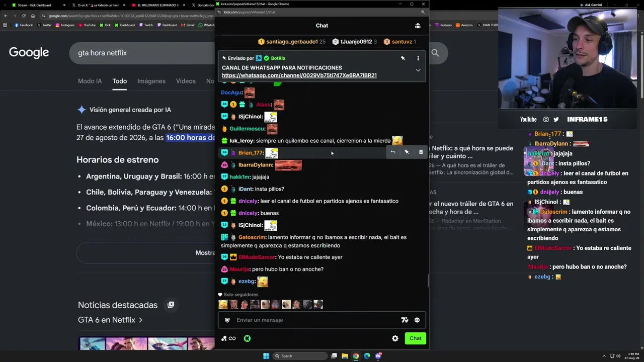Run search with Google magnifier button
The image size is (644, 362).
[x=435, y=53]
